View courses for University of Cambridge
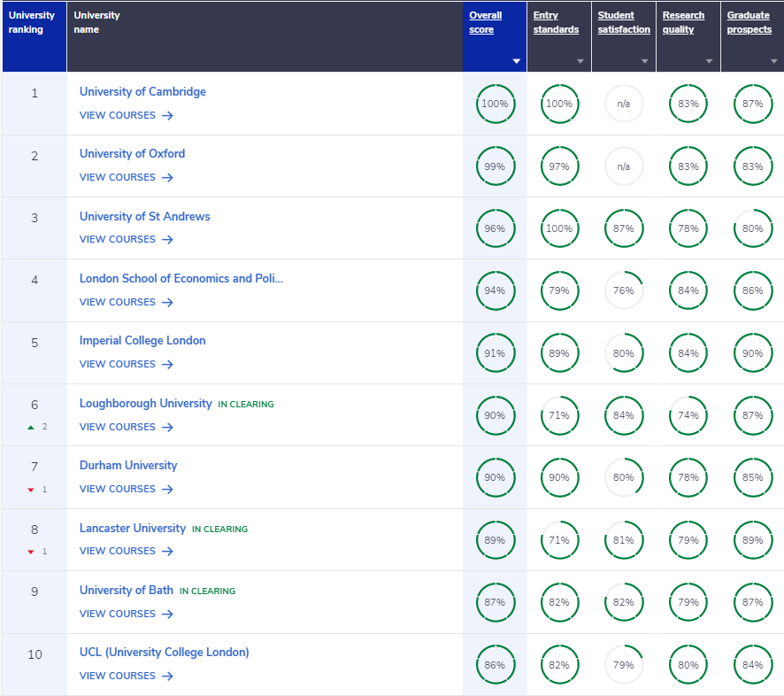Image resolution: width=784 pixels, height=696 pixels. [x=126, y=115]
